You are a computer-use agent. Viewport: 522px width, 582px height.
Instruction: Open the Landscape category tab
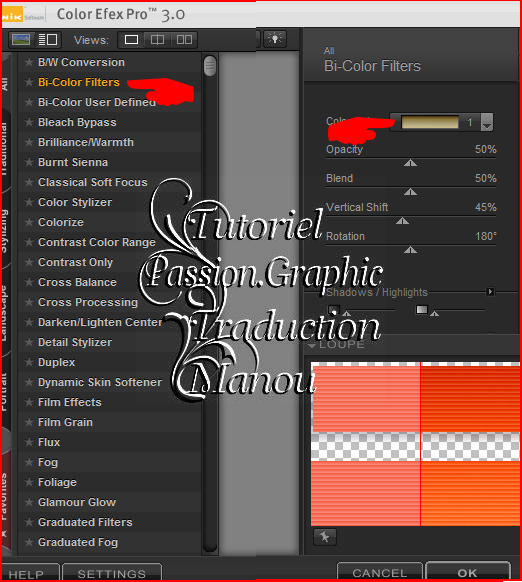5,314
